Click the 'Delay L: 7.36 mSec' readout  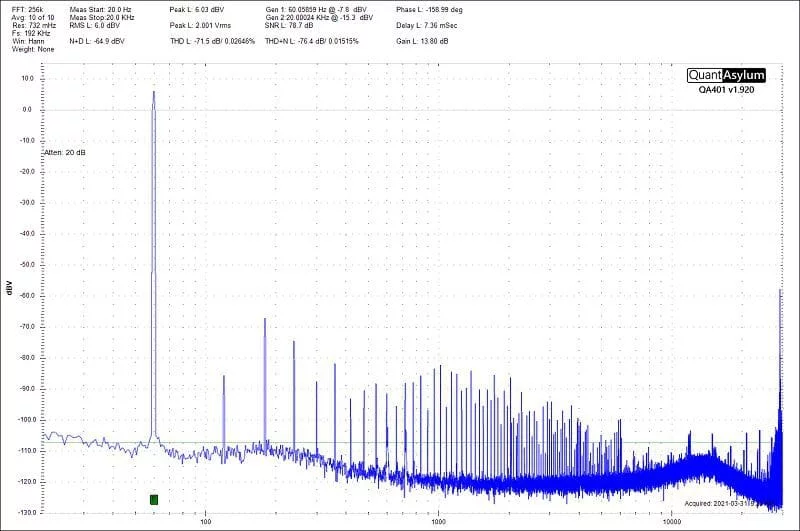(x=427, y=26)
